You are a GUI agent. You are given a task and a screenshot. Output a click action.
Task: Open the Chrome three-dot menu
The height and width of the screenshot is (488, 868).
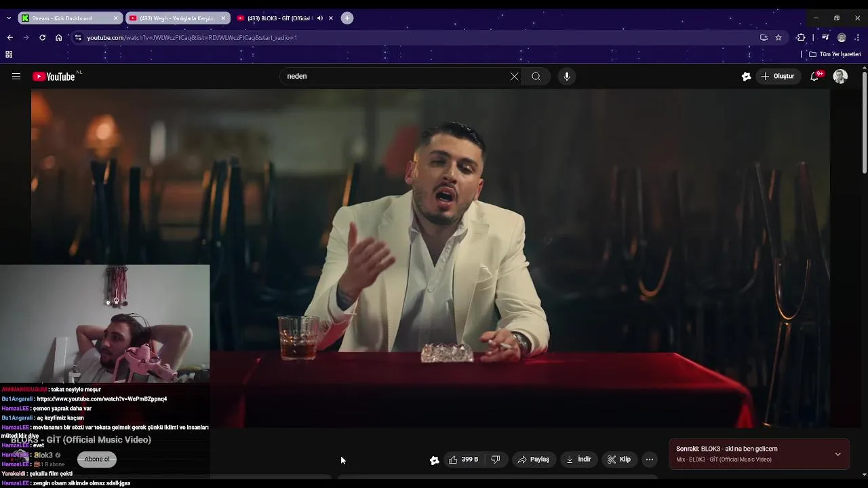(857, 38)
